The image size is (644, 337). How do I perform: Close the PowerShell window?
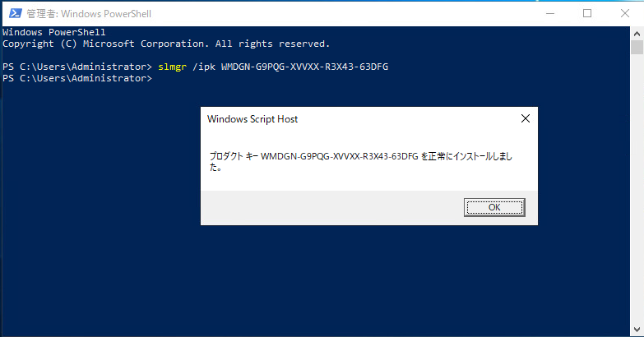(625, 13)
